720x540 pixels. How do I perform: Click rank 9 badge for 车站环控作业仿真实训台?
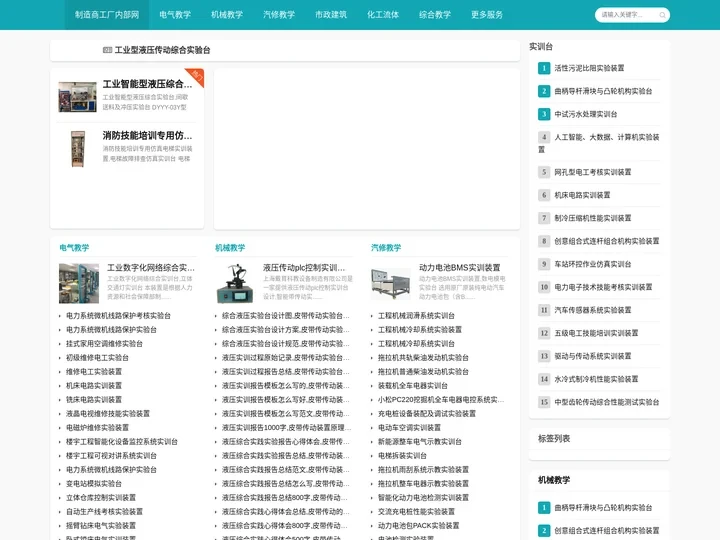tap(544, 264)
